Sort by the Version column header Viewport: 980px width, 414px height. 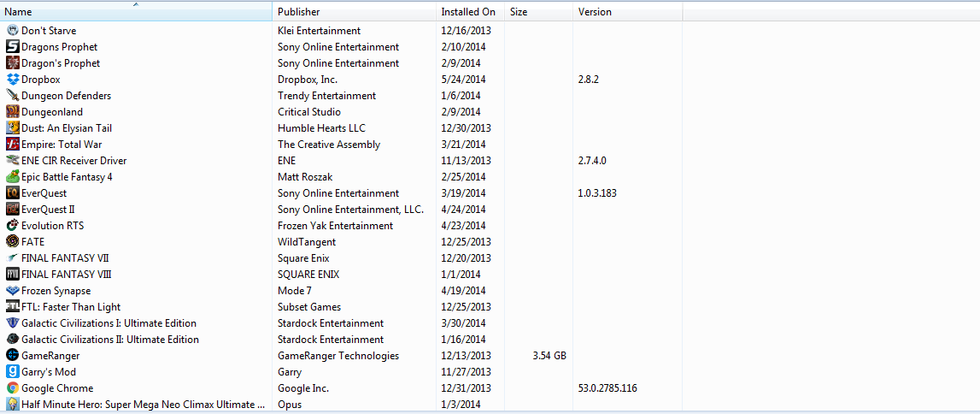click(x=627, y=12)
